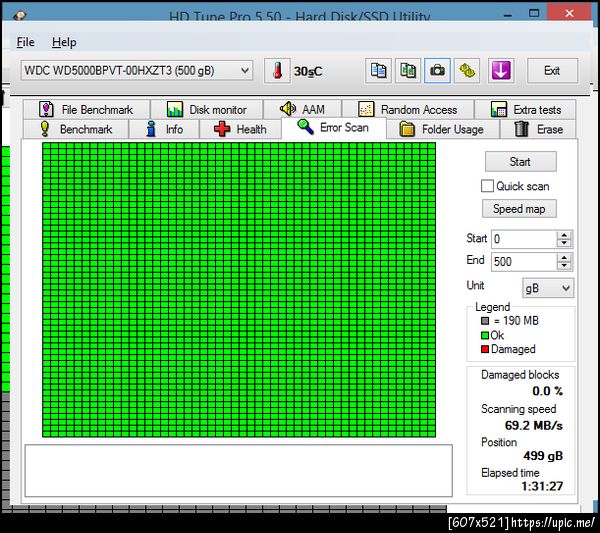This screenshot has height=533, width=600.
Task: Click the thermometer temperature icon
Action: click(277, 71)
